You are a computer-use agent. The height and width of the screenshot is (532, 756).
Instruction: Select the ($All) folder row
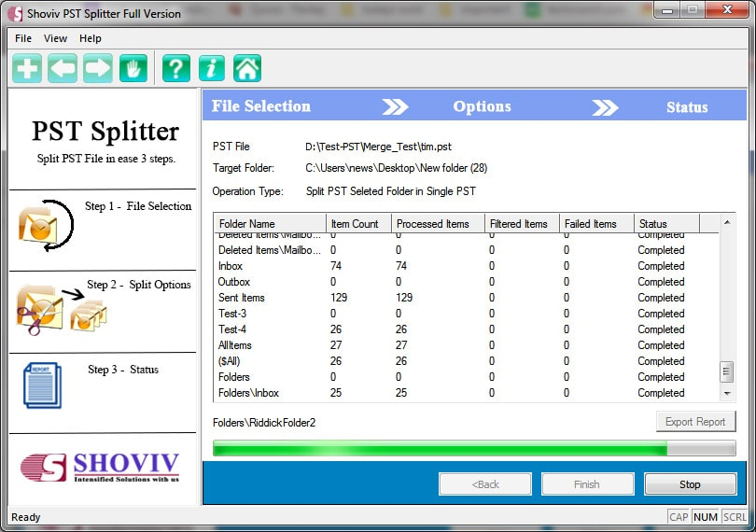[467, 361]
